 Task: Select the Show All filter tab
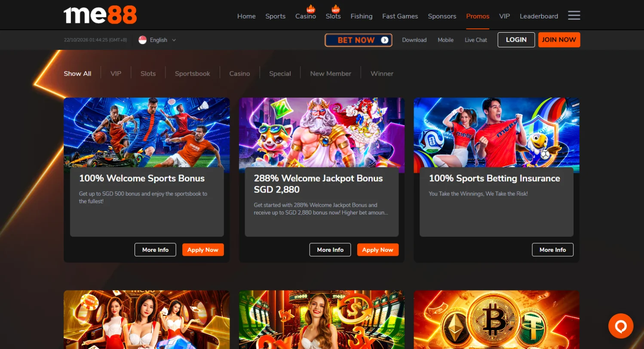(x=77, y=73)
